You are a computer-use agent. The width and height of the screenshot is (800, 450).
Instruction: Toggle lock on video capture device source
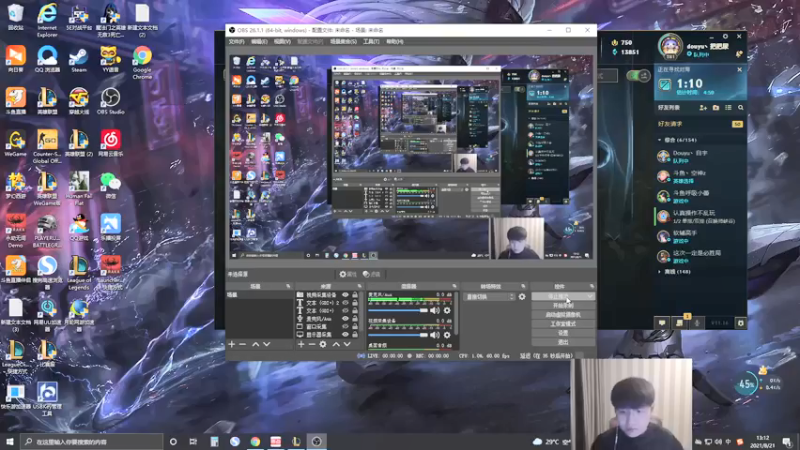(355, 295)
